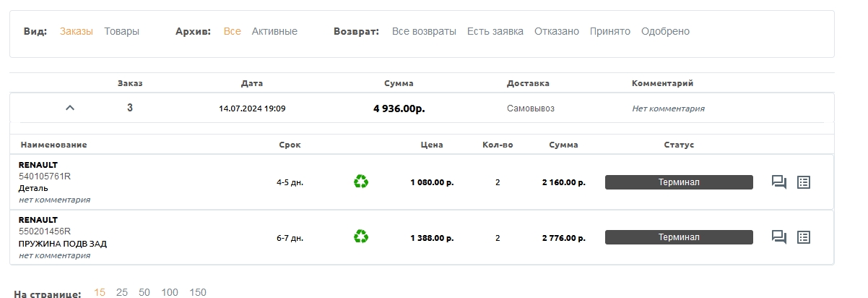The height and width of the screenshot is (298, 868).
Task: Select Все archive filter
Action: point(233,31)
